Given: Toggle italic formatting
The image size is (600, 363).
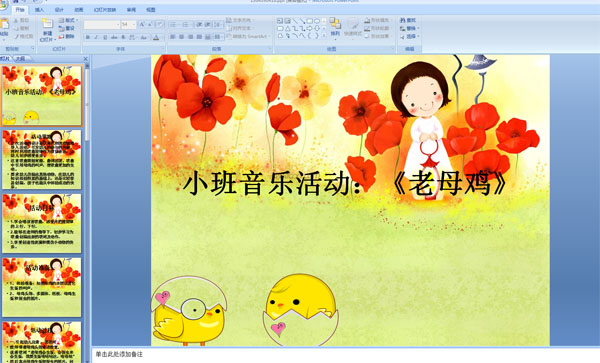Looking at the screenshot, I should (x=96, y=37).
